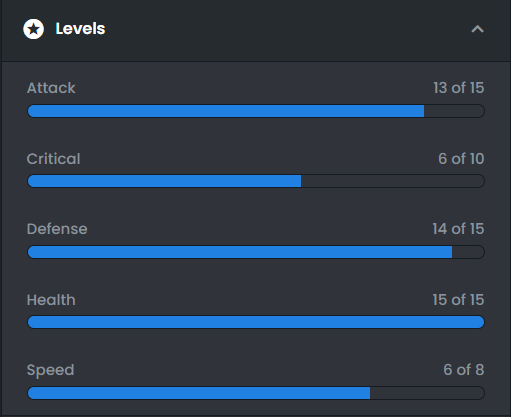Click the star icon beside Levels
Viewport: 511px width, 417px height.
click(33, 29)
